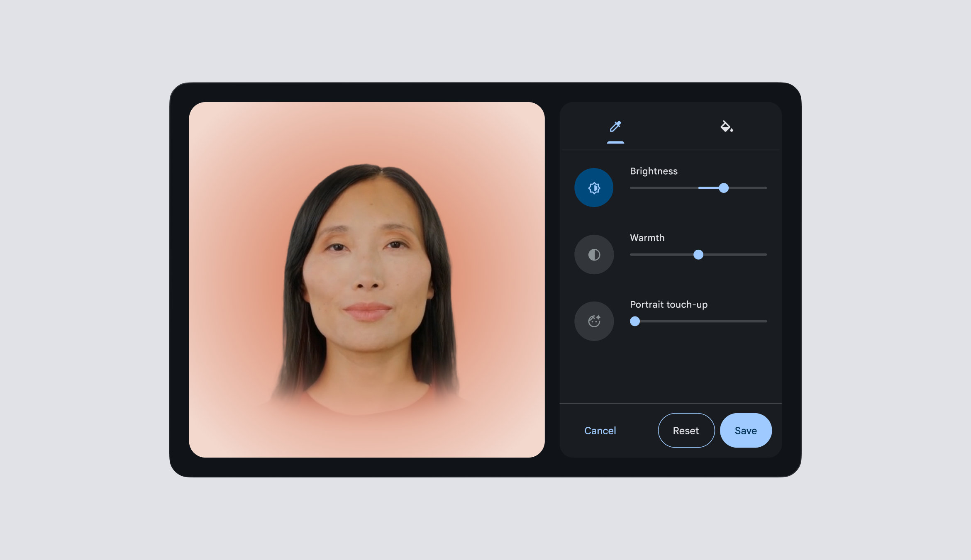971x560 pixels.
Task: Click Cancel to discard adjustments
Action: (x=600, y=431)
